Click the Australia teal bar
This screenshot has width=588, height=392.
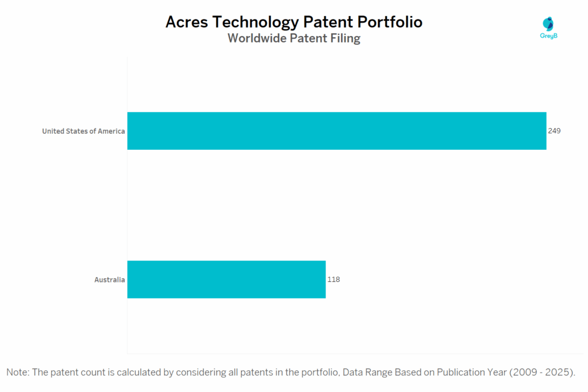click(226, 280)
